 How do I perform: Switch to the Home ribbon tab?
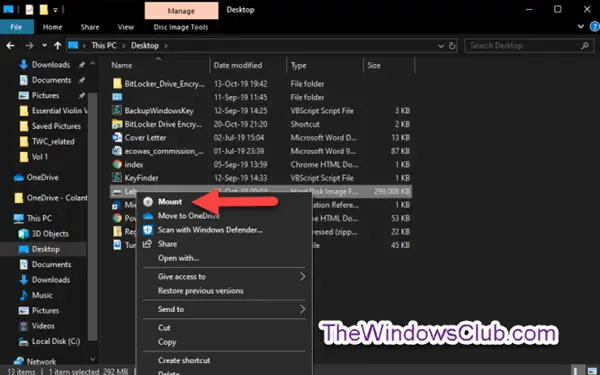pyautogui.click(x=52, y=27)
